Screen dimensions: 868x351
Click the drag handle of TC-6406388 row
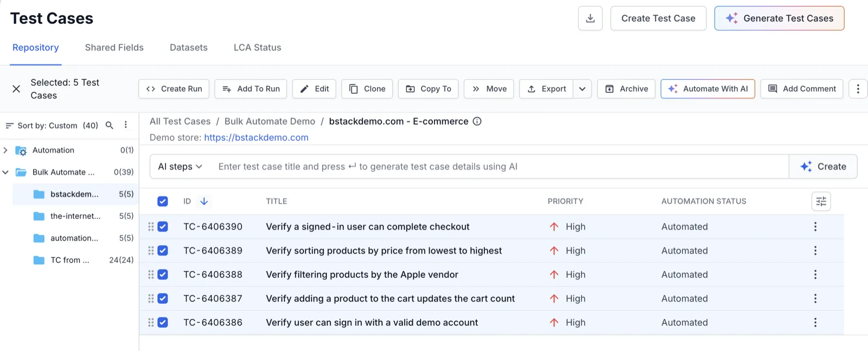[x=151, y=275]
